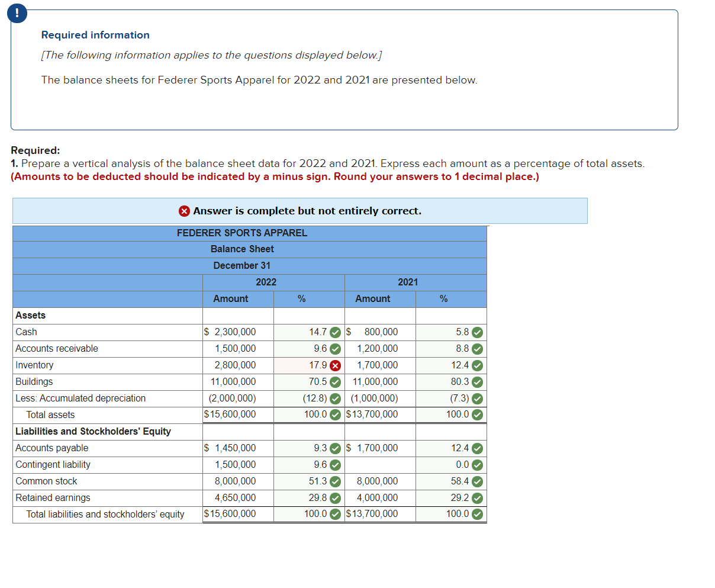Click the red X next to 'Answer is complete'

coord(185,211)
